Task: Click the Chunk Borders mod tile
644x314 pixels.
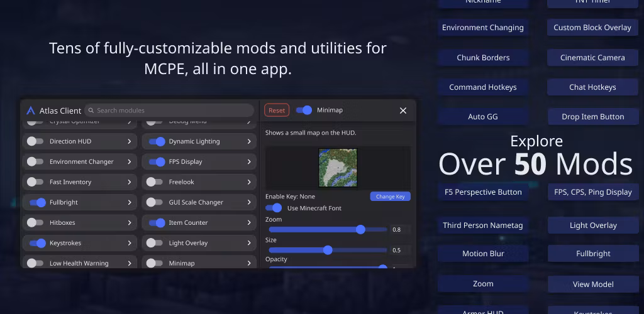Action: tap(482, 57)
